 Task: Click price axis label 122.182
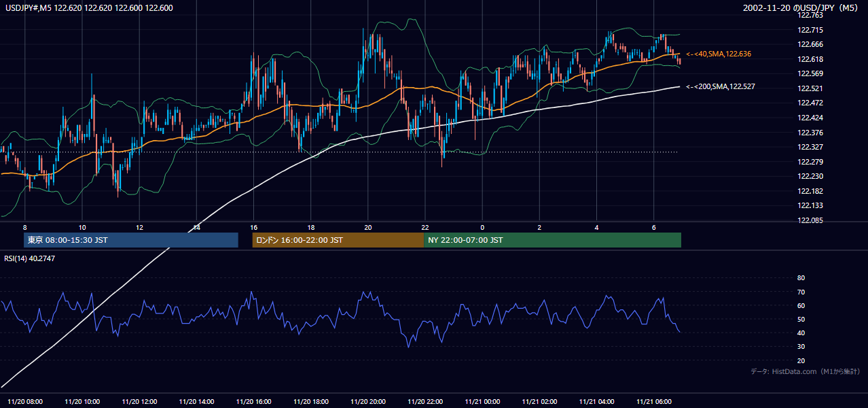(810, 191)
